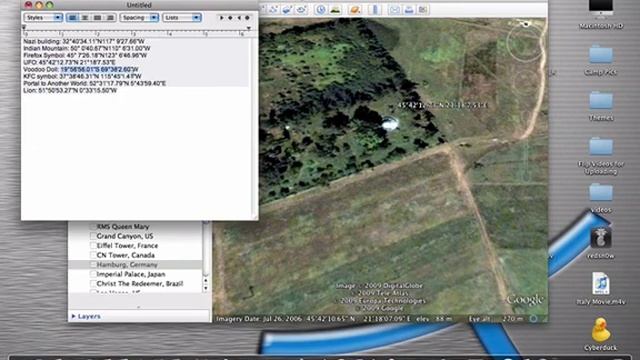Select the Add Path tool in Google Earth
Screen dimensions: 640x360
point(274,10)
